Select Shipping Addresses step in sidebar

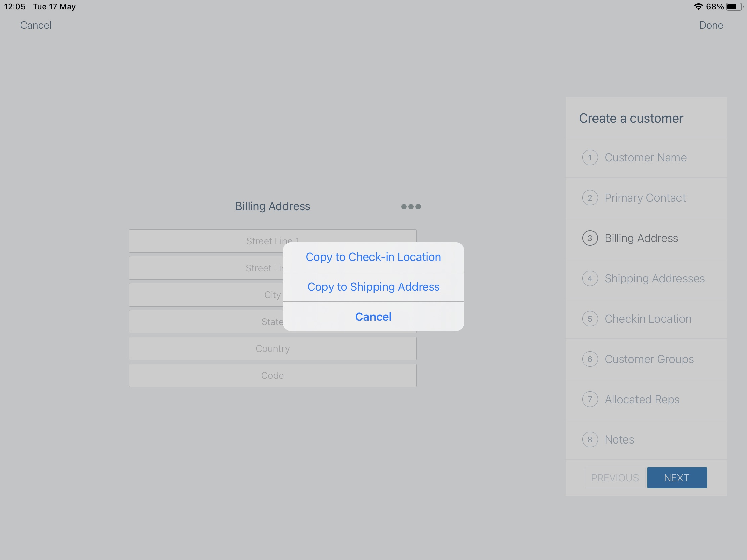[x=655, y=278]
